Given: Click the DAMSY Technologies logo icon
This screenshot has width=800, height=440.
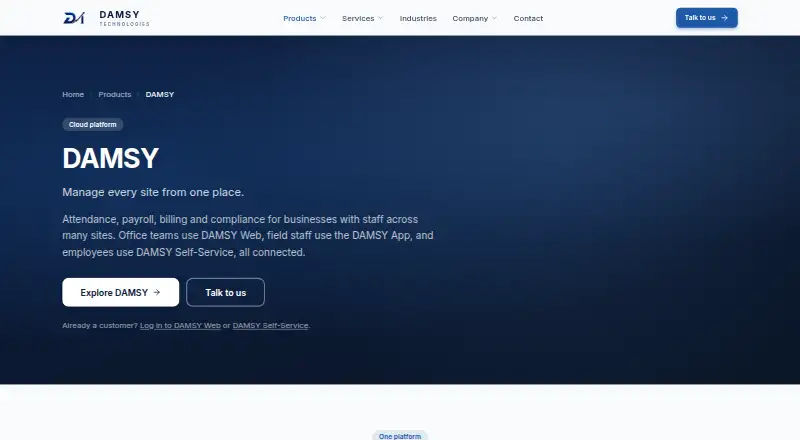Looking at the screenshot, I should pos(74,18).
